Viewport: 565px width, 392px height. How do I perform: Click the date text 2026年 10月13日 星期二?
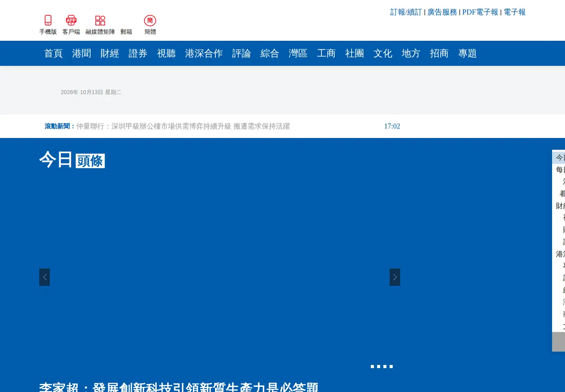[x=91, y=92]
